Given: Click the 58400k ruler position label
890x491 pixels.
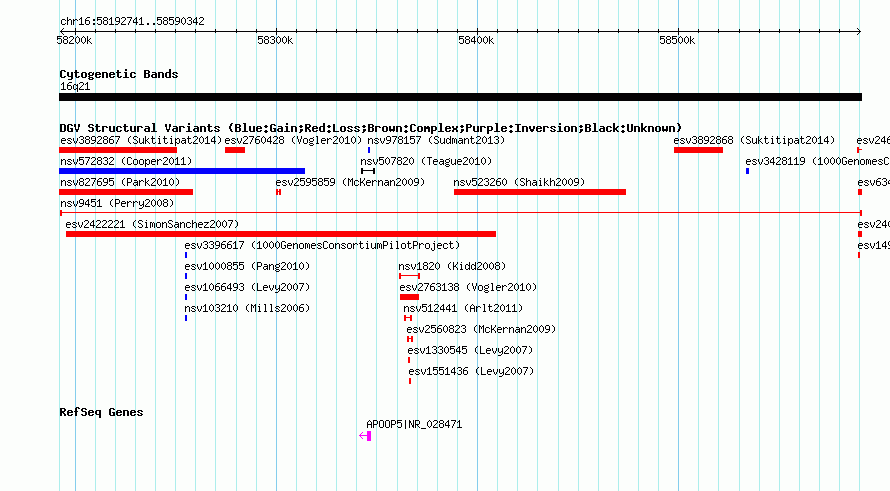Looking at the screenshot, I should tap(476, 40).
